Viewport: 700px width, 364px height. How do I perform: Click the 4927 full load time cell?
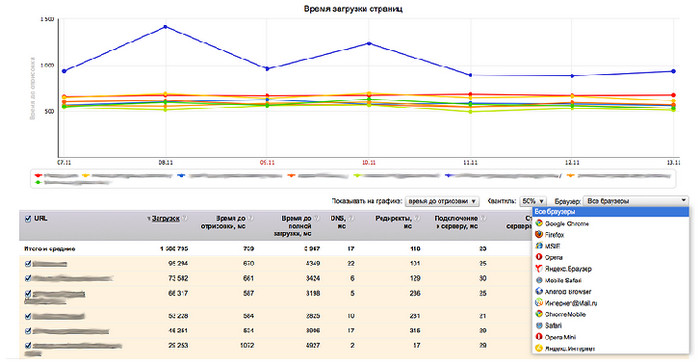312,345
